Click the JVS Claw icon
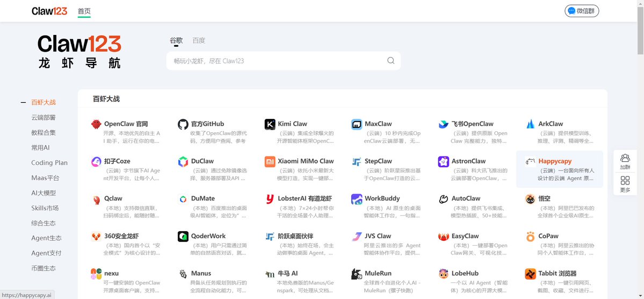Viewport: 644px width, 299px height. pos(357,237)
